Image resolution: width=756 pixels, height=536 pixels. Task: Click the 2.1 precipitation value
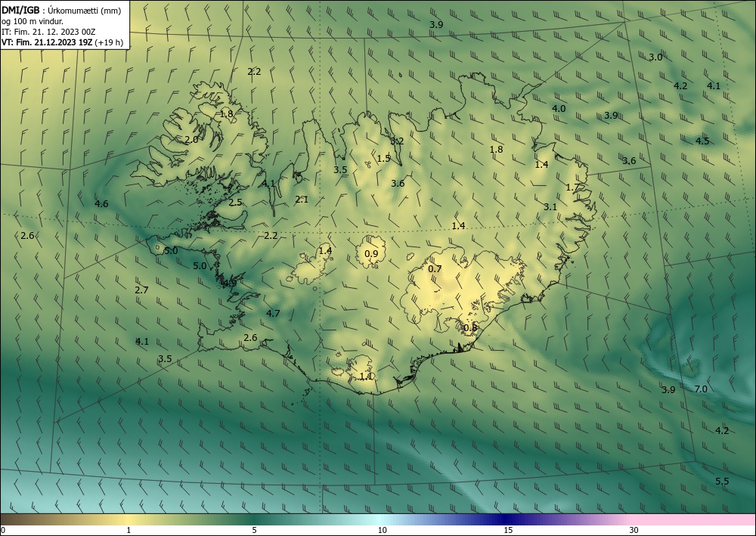click(x=302, y=199)
